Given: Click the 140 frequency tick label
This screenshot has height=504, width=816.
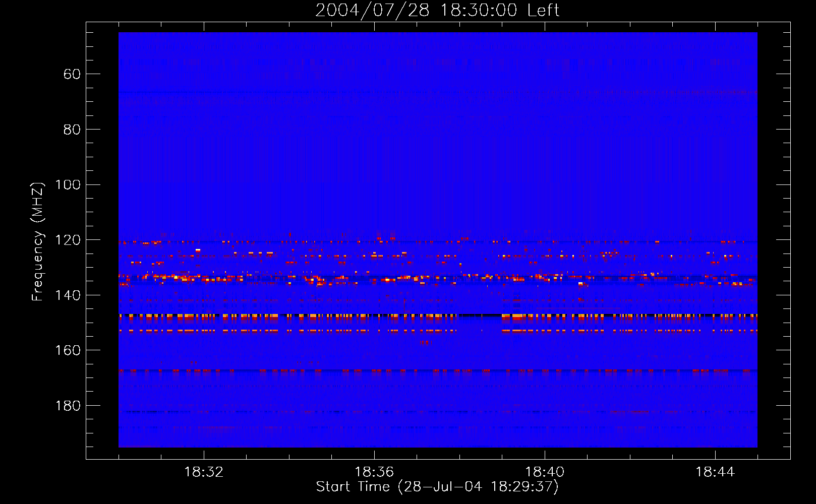Looking at the screenshot, I should [x=68, y=295].
